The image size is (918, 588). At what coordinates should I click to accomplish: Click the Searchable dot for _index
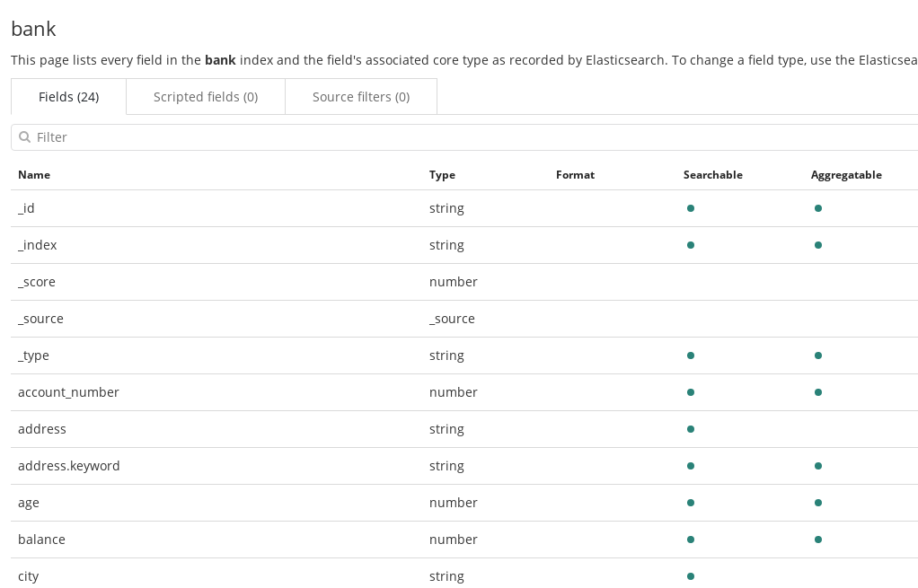tap(691, 245)
